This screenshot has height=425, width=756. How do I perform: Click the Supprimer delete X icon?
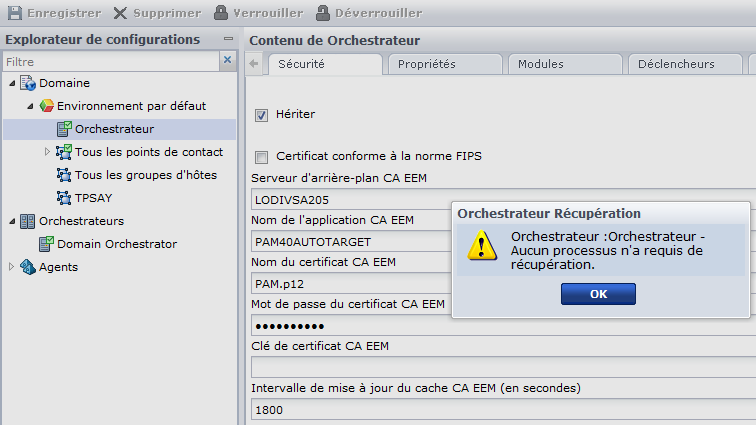[x=120, y=13]
